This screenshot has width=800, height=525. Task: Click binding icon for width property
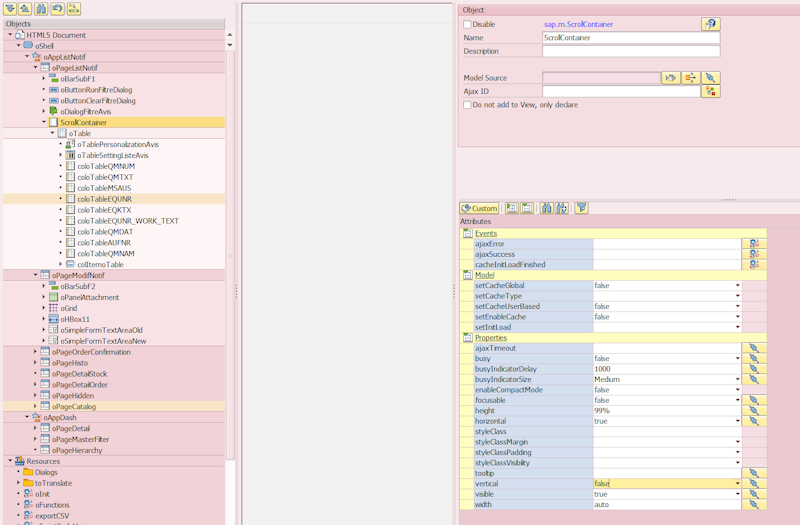(x=754, y=504)
